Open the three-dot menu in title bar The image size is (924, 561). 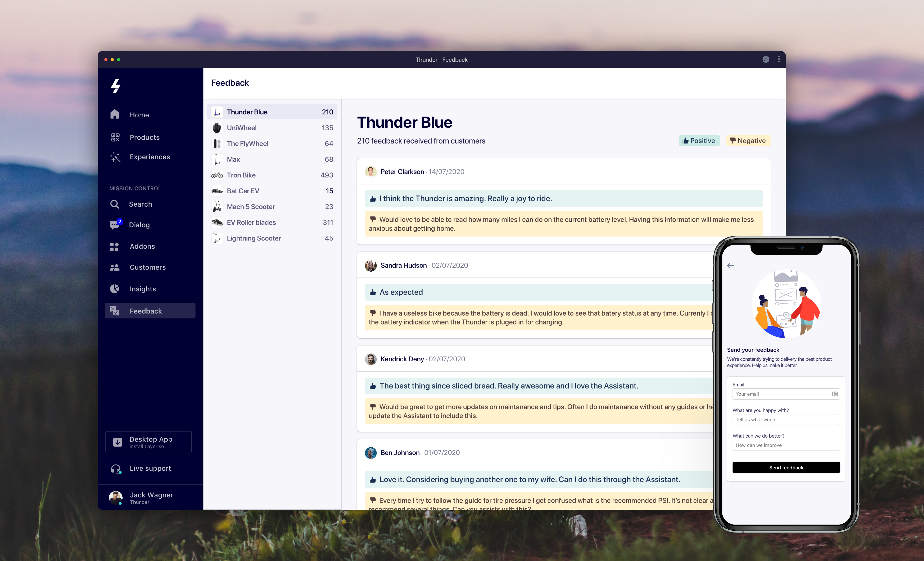779,59
